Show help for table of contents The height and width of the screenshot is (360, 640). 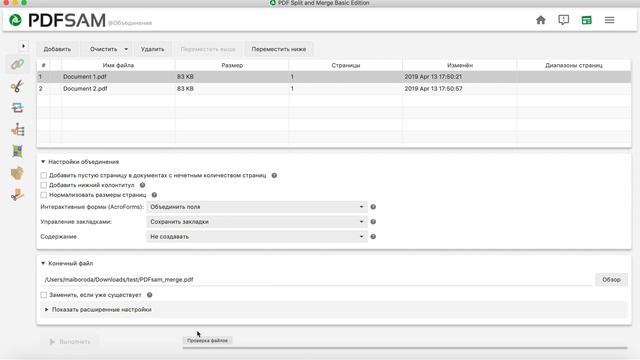373,237
